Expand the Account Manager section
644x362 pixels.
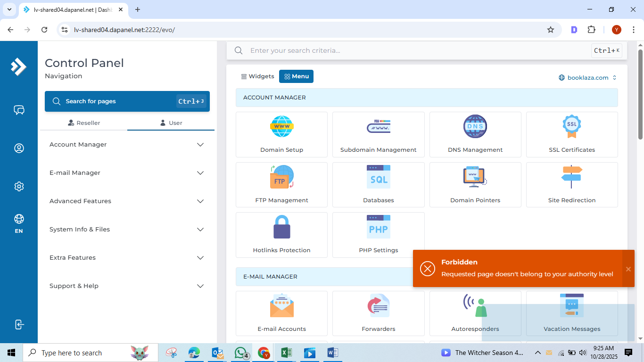coord(127,145)
